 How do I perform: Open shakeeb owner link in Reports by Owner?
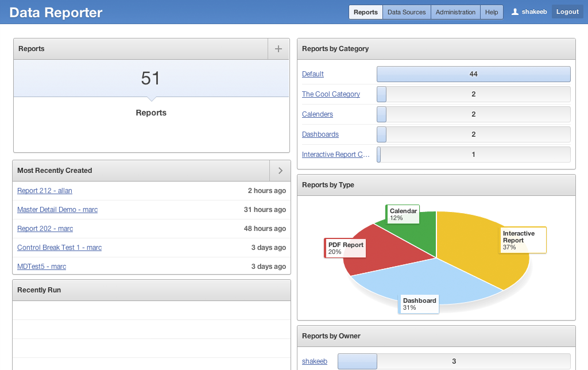[x=315, y=361]
